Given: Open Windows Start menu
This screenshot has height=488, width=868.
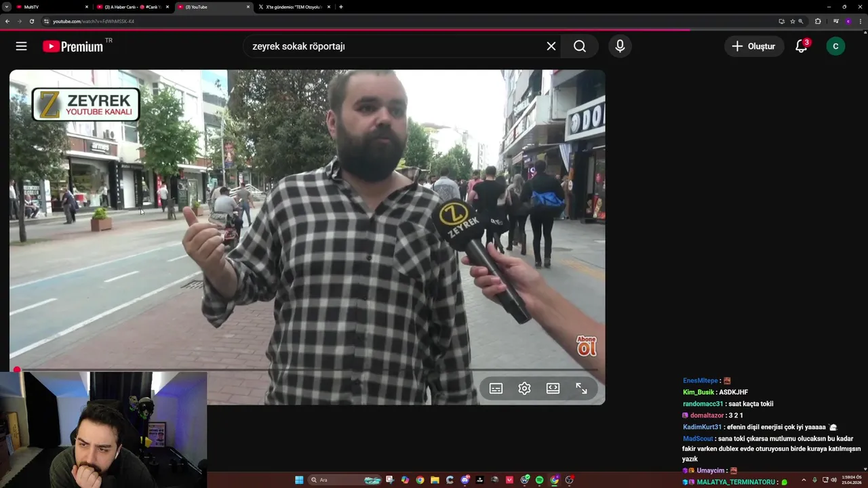Looking at the screenshot, I should pyautogui.click(x=299, y=480).
